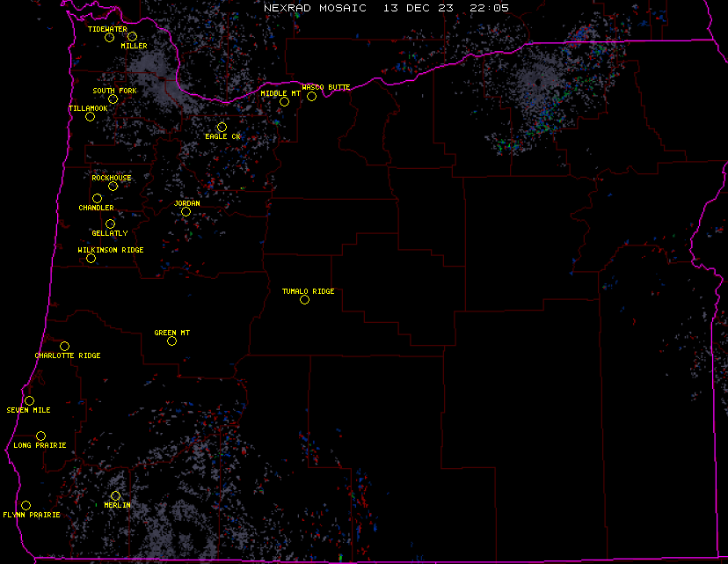Click the Chandler station text label

pyautogui.click(x=96, y=208)
